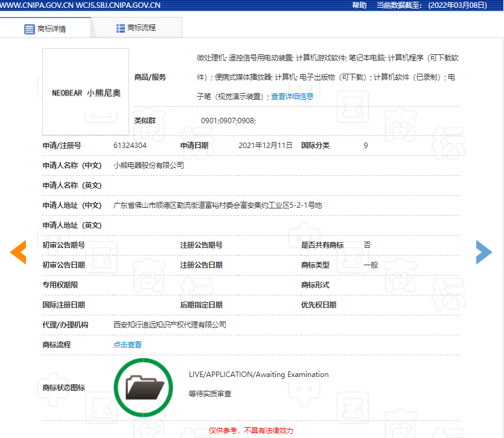Select applicant name 小熊电器股份有限公司
This screenshot has height=438, width=504.
pos(148,166)
